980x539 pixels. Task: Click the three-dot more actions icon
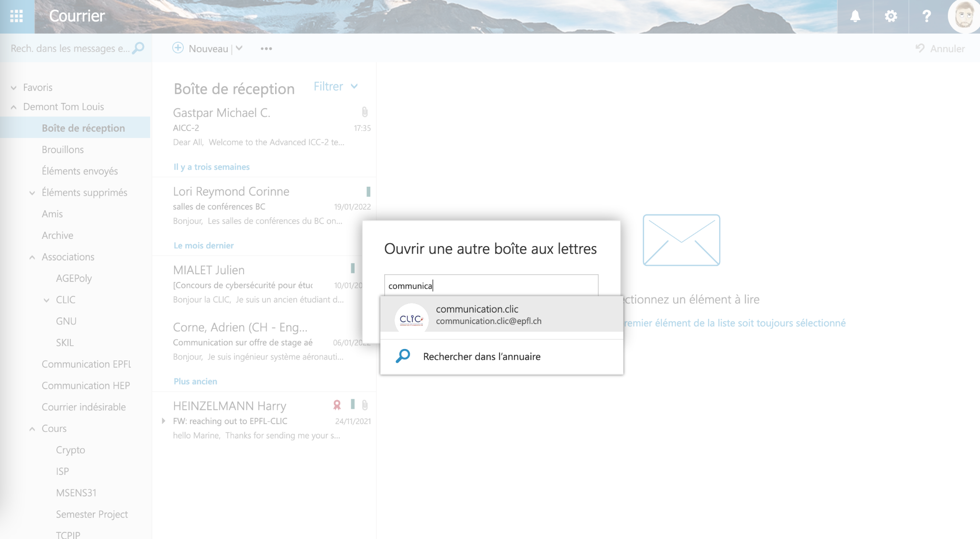(x=266, y=48)
